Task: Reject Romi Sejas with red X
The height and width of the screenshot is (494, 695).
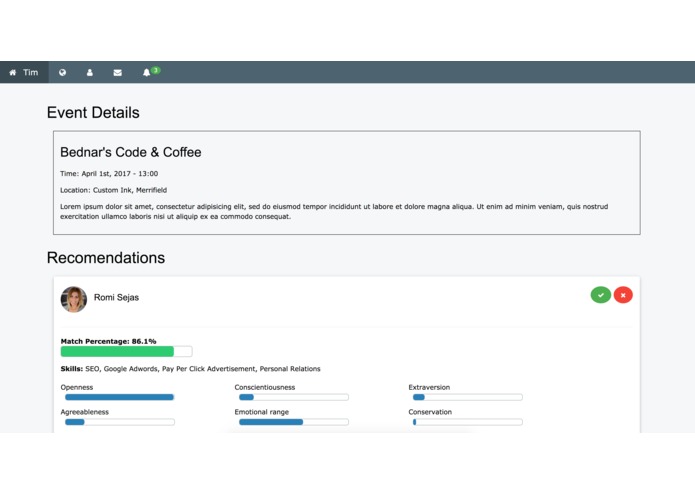Action: coord(623,295)
